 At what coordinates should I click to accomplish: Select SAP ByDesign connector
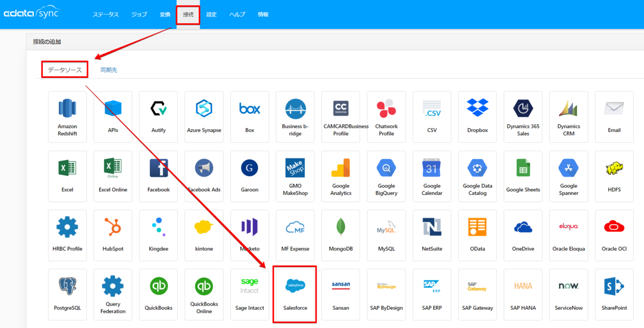[x=387, y=295]
